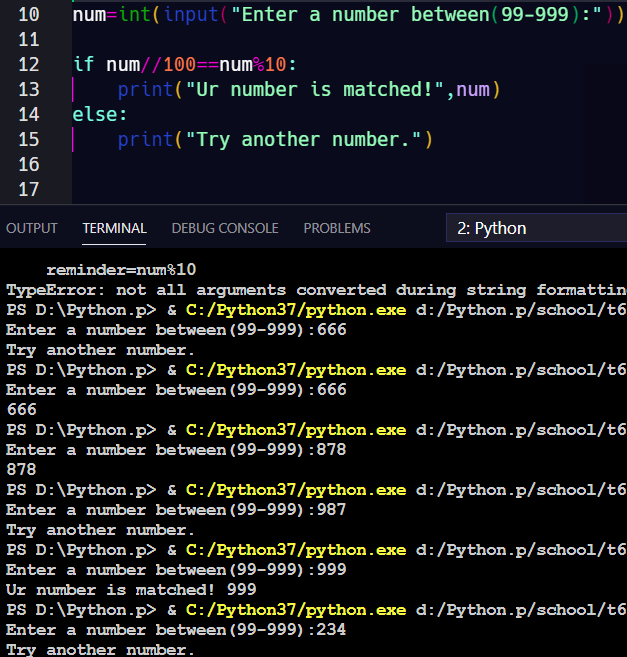The image size is (627, 657).
Task: Click the 'else:' keyword in the editor
Action: point(100,115)
